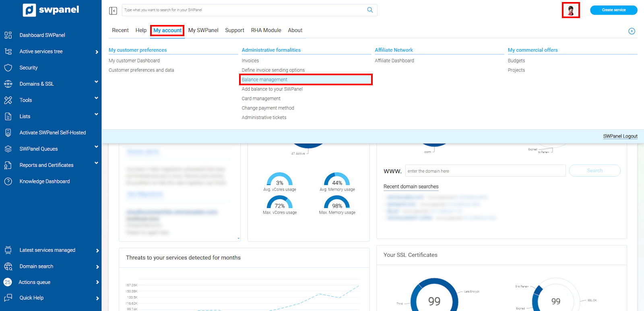Switch to the Recent tab
644x311 pixels.
[120, 30]
